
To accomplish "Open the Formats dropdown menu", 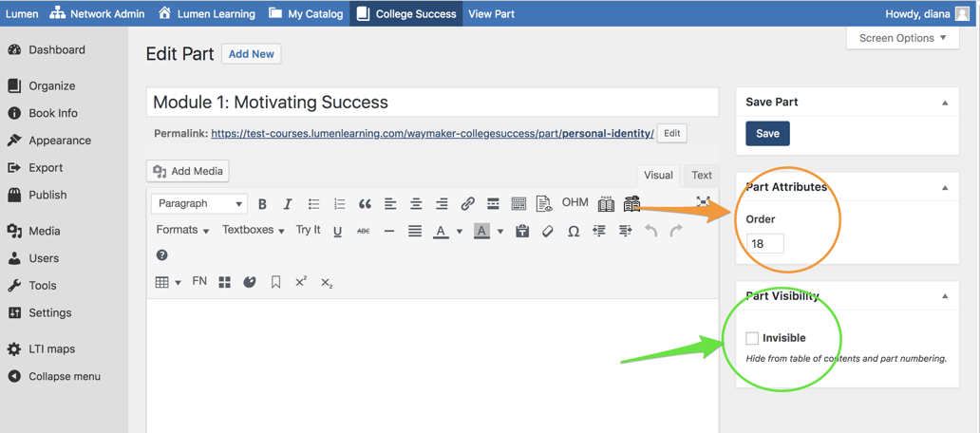I will (182, 231).
